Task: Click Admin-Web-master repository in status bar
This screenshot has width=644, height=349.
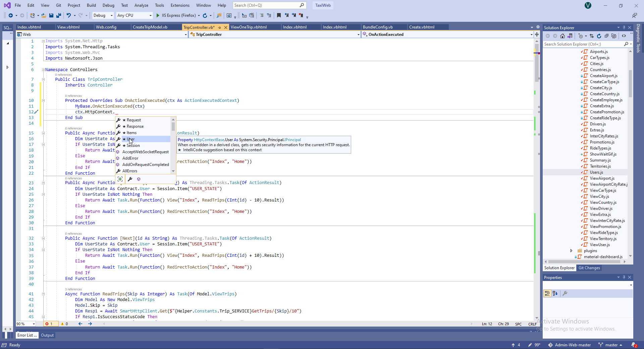Action: tap(570, 345)
